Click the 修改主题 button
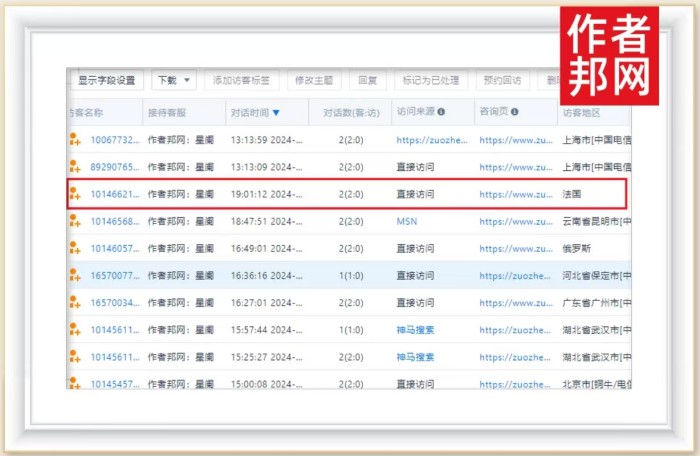 tap(314, 80)
